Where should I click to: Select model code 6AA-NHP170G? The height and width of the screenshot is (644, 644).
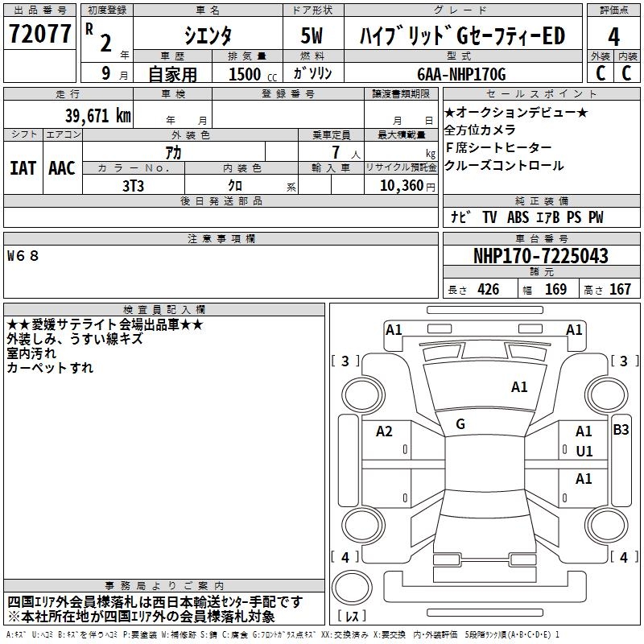pos(461,74)
